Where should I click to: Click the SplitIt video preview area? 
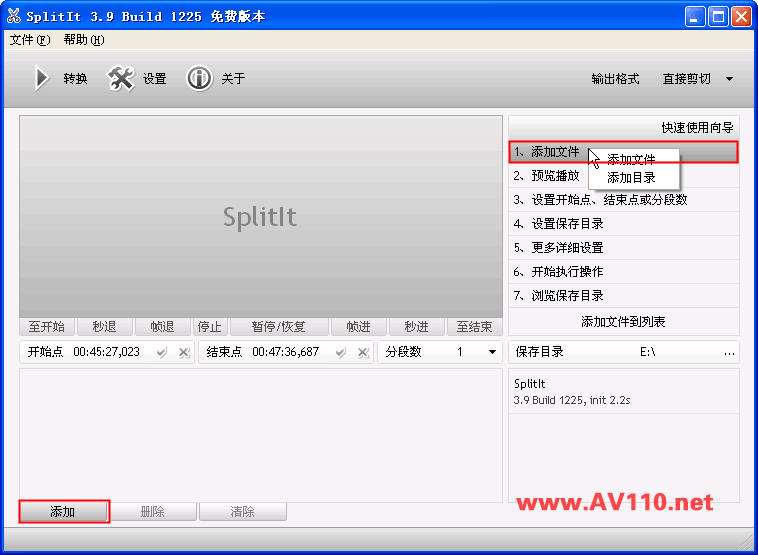pyautogui.click(x=261, y=217)
